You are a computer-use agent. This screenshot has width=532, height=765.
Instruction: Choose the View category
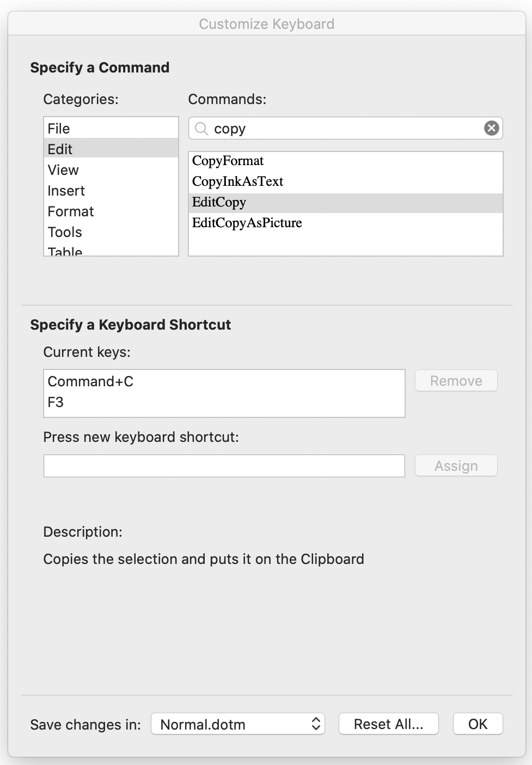click(111, 169)
